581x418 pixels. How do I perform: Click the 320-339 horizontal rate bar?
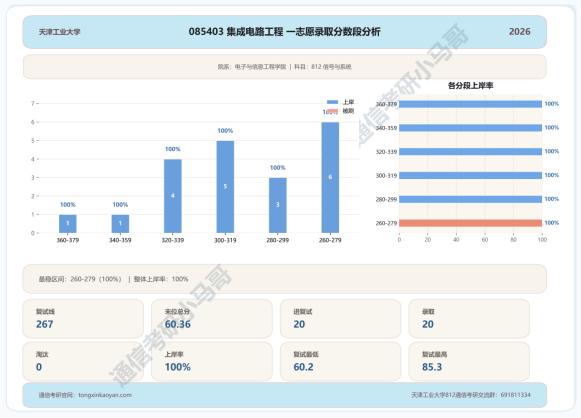coord(471,152)
